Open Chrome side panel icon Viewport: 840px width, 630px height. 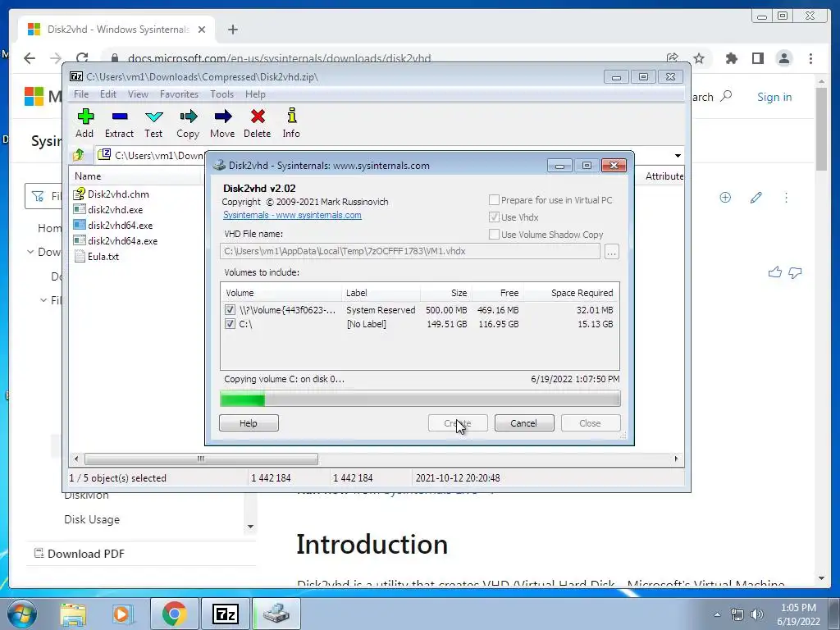point(757,58)
